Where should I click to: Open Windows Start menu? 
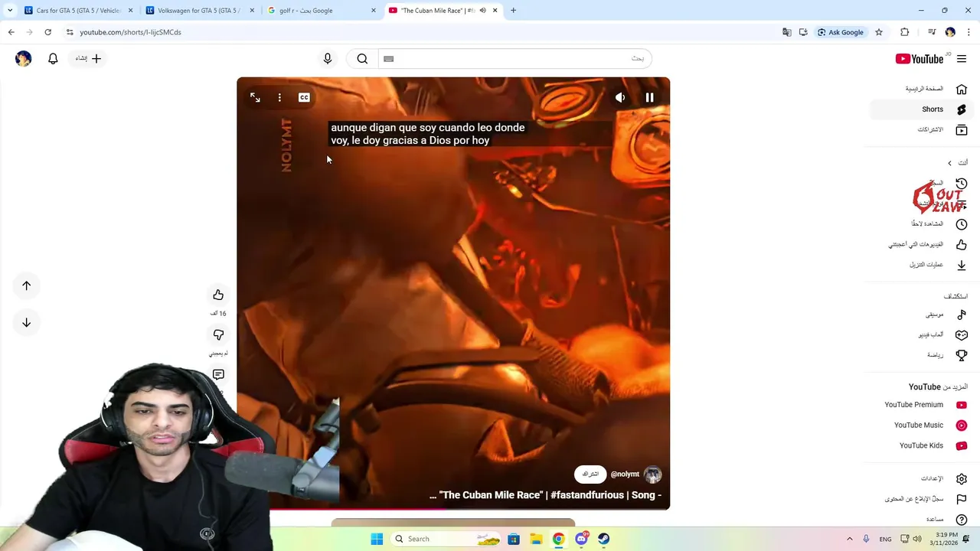pos(377,539)
